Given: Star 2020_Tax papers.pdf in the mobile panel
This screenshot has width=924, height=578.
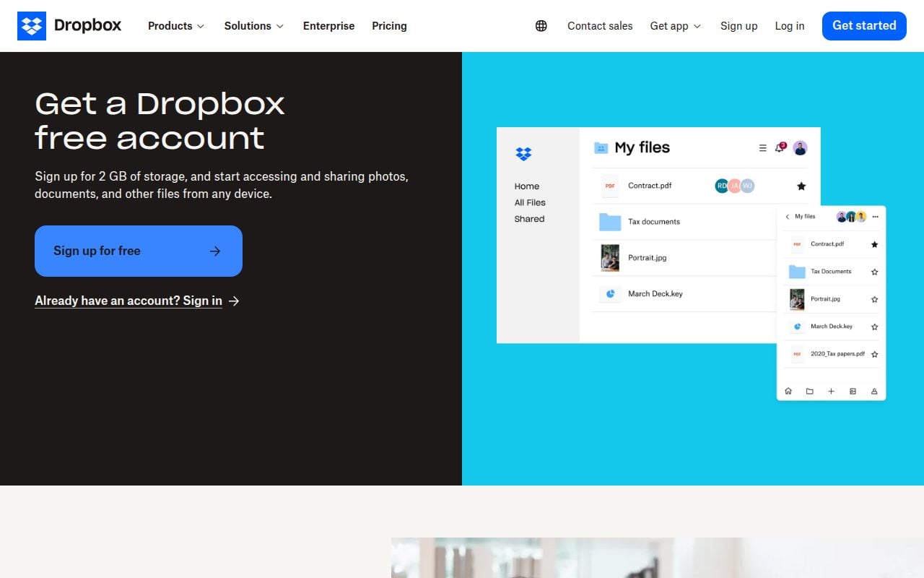Looking at the screenshot, I should click(x=874, y=354).
